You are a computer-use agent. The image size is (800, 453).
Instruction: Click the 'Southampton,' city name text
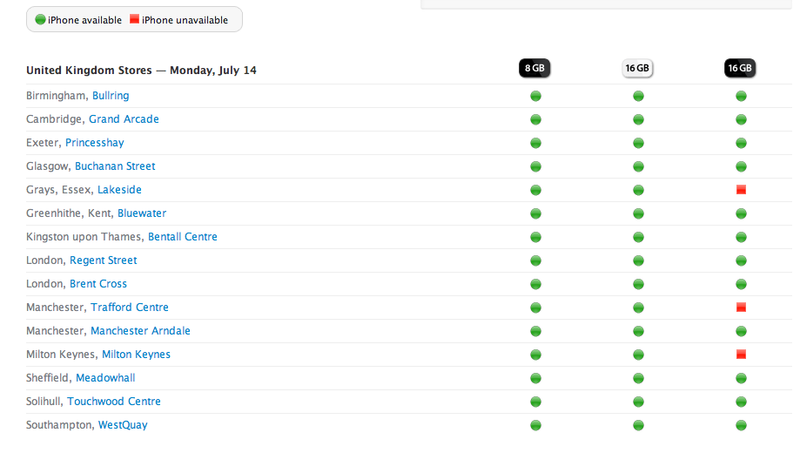pyautogui.click(x=61, y=425)
